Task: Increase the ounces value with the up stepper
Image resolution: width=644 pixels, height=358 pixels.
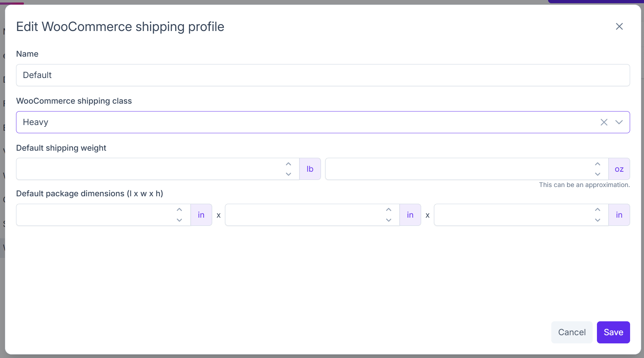Action: click(x=598, y=164)
